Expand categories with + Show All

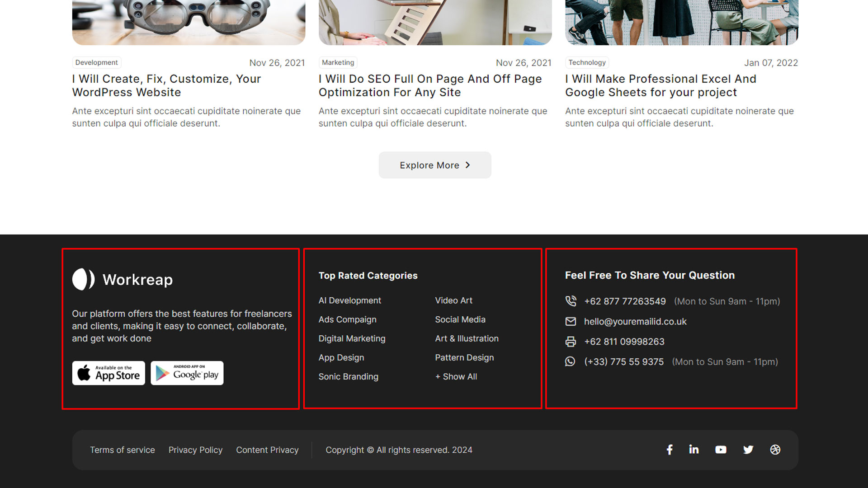(456, 376)
